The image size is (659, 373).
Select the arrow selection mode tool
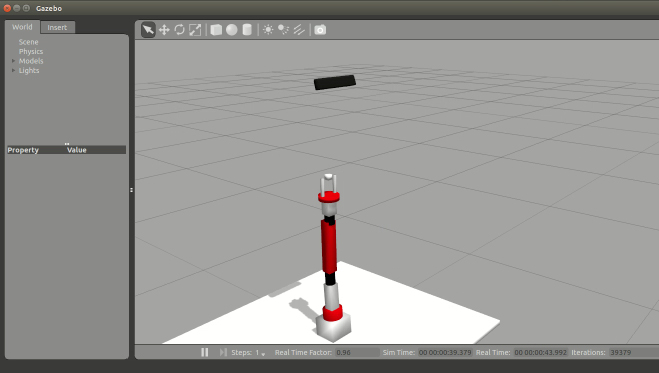148,30
